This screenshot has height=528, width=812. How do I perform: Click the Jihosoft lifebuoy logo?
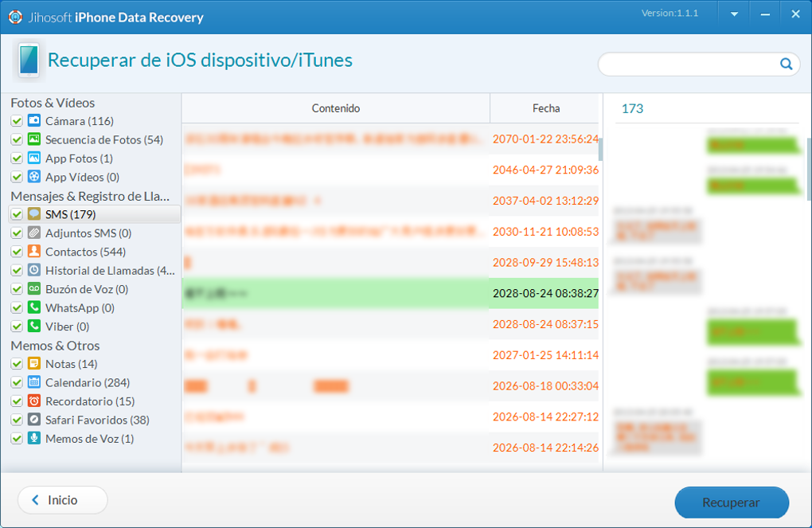[x=16, y=17]
